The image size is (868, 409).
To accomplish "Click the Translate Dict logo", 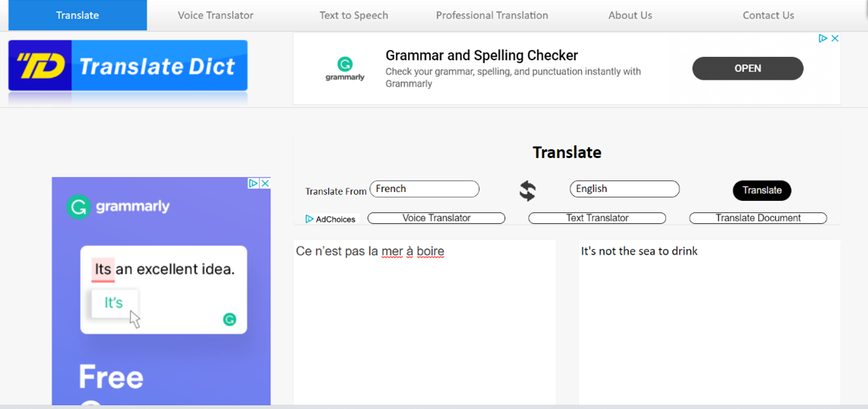I will (x=128, y=66).
